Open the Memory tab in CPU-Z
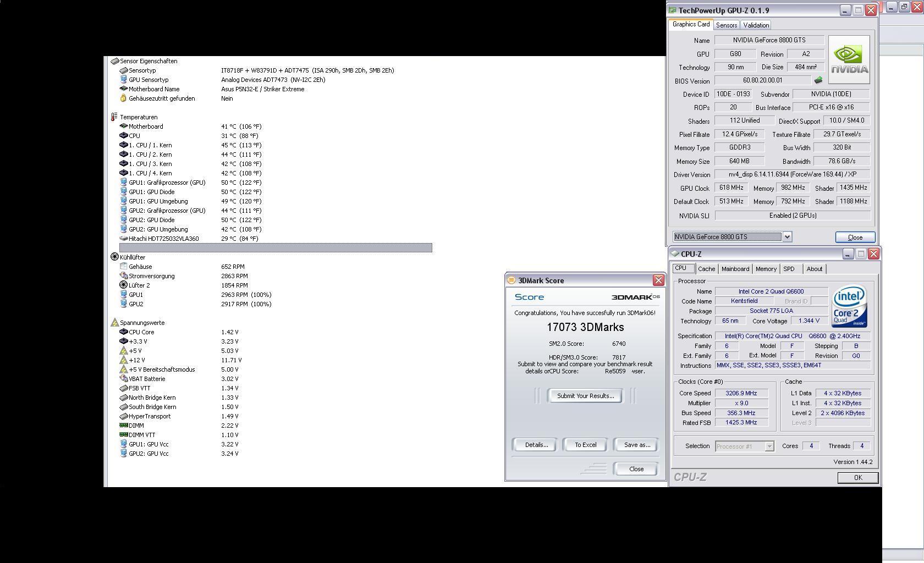The height and width of the screenshot is (563, 924). pyautogui.click(x=766, y=269)
